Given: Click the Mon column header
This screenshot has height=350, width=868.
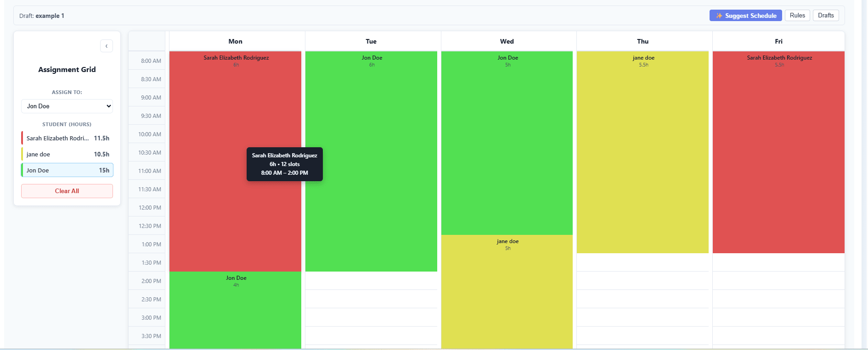Looking at the screenshot, I should (x=235, y=41).
